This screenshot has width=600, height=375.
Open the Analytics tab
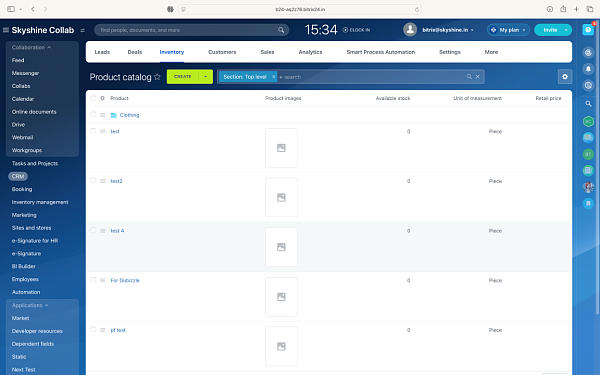(x=310, y=52)
